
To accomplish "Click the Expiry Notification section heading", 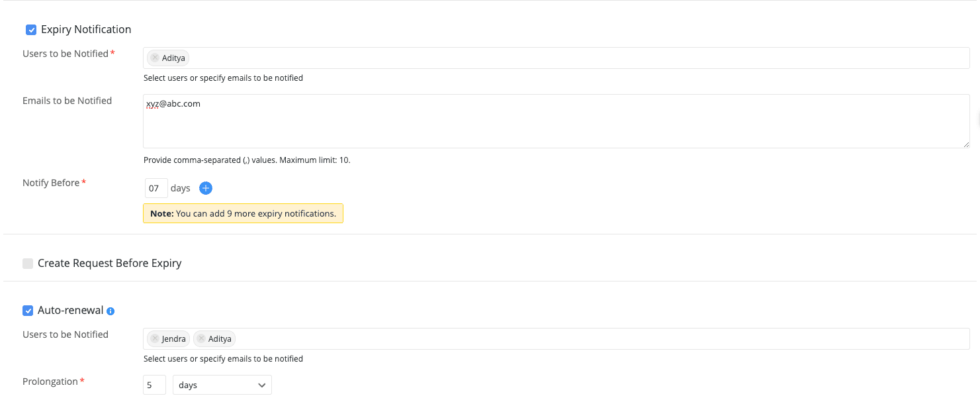I will 85,29.
